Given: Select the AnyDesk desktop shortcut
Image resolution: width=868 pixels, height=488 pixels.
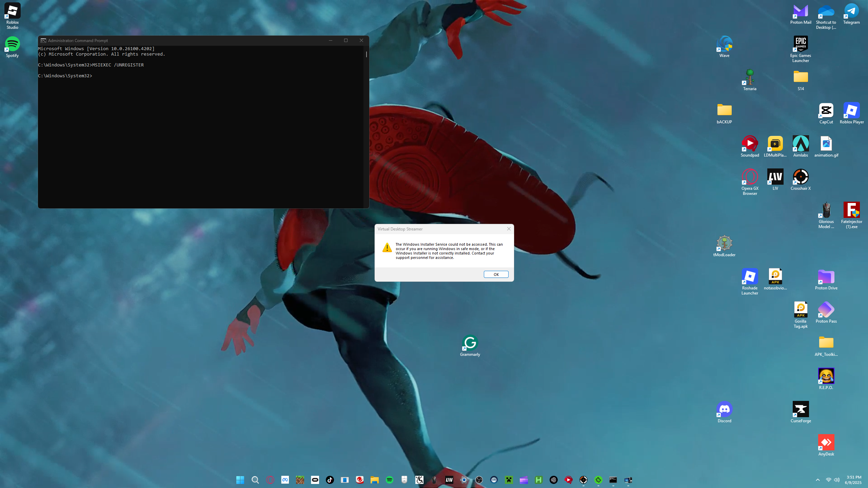Looking at the screenshot, I should coord(826,443).
